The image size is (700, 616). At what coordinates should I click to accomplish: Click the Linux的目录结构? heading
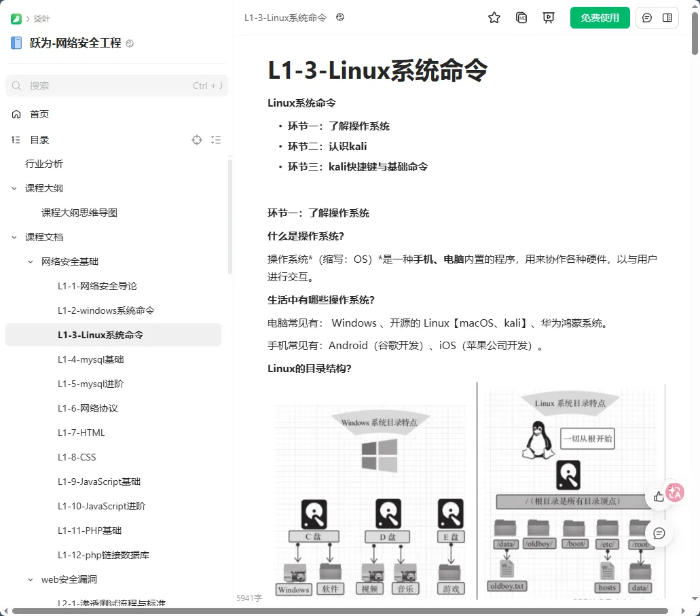pyautogui.click(x=310, y=369)
